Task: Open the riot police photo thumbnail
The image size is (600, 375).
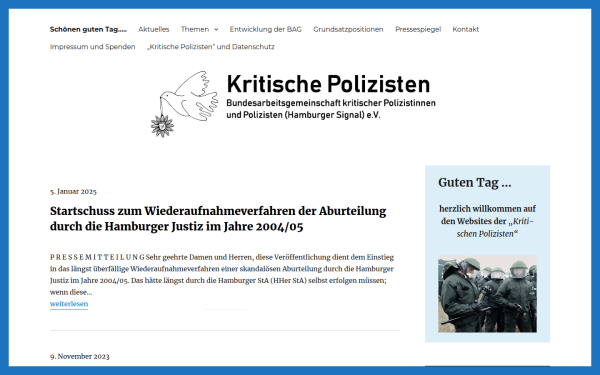Action: point(487,294)
